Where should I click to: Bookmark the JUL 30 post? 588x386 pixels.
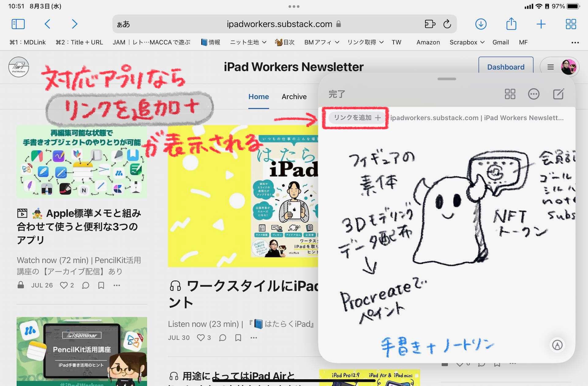[238, 338]
